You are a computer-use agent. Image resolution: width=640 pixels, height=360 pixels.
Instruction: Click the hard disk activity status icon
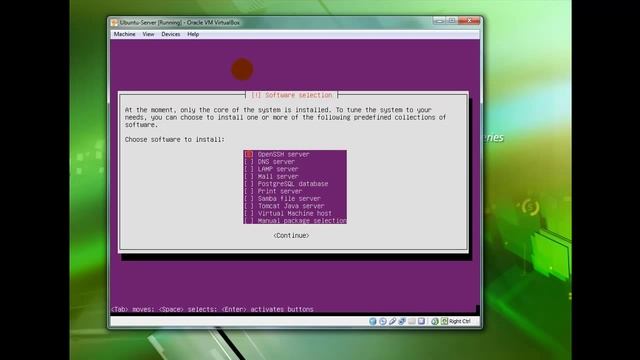(x=373, y=321)
